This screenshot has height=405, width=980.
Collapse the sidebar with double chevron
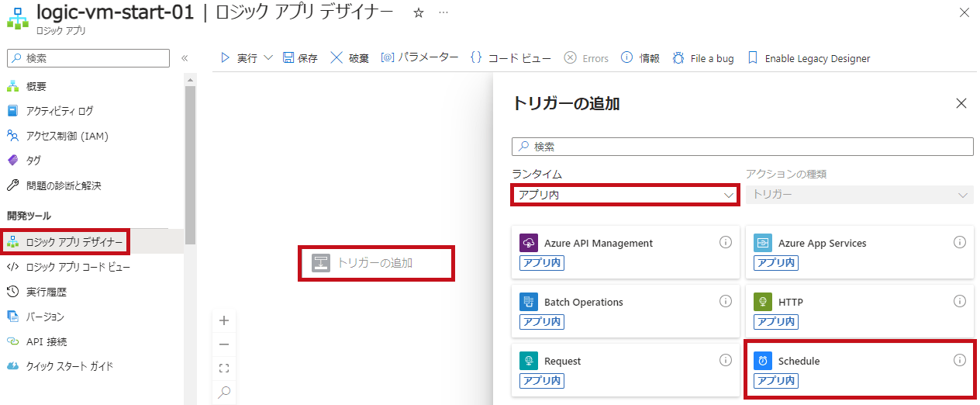[185, 58]
